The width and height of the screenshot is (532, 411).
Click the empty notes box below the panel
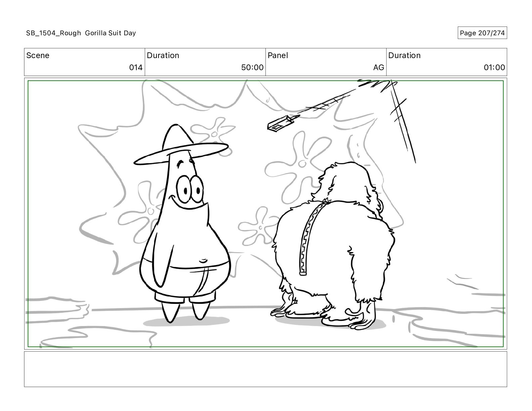[265, 369]
